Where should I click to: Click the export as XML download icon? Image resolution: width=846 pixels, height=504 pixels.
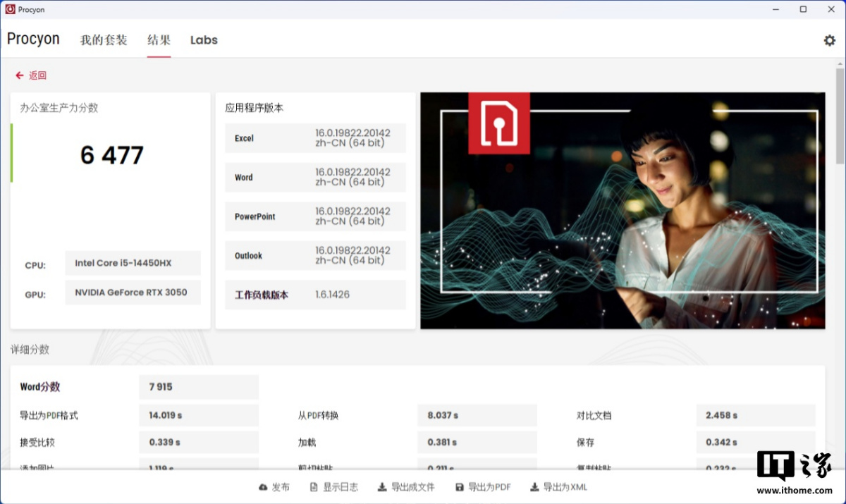tap(534, 487)
